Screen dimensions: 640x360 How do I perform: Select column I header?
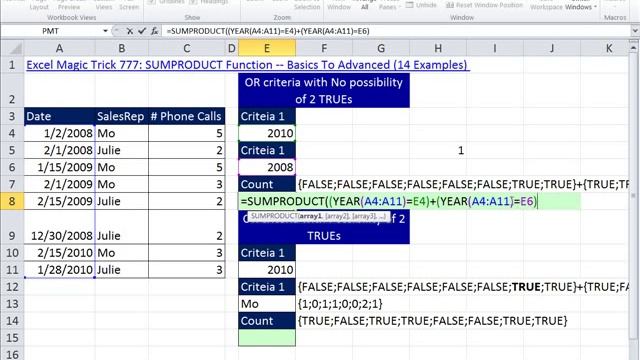coord(495,49)
